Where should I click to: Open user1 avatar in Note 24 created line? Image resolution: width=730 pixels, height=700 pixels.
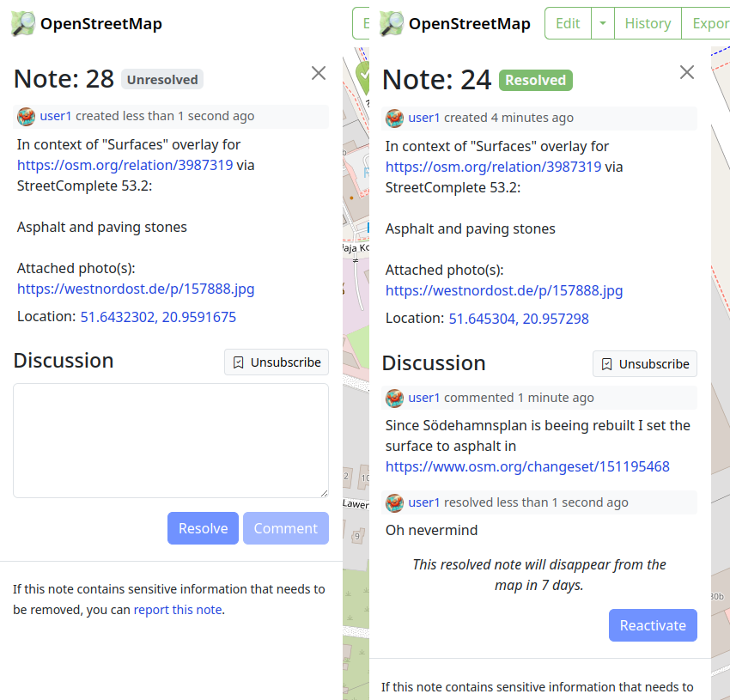(x=394, y=119)
